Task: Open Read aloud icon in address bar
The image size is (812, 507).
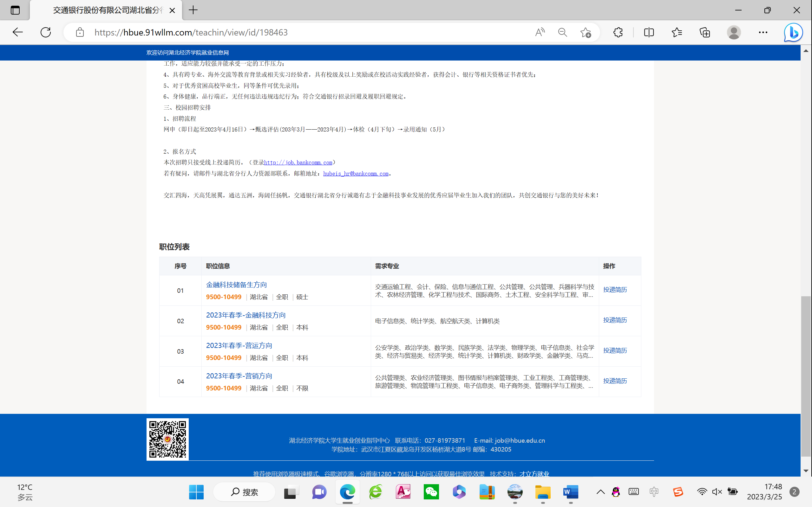Action: [x=540, y=33]
